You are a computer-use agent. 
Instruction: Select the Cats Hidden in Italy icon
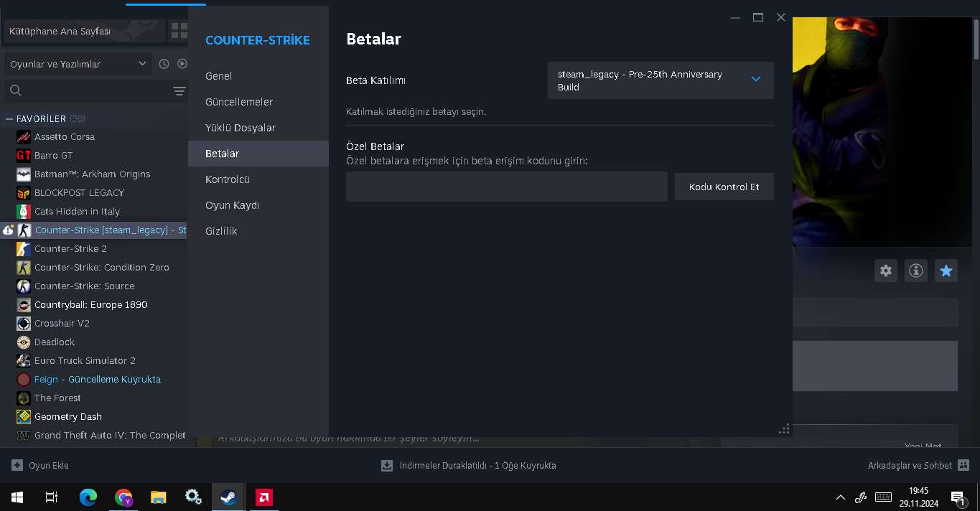tap(24, 211)
